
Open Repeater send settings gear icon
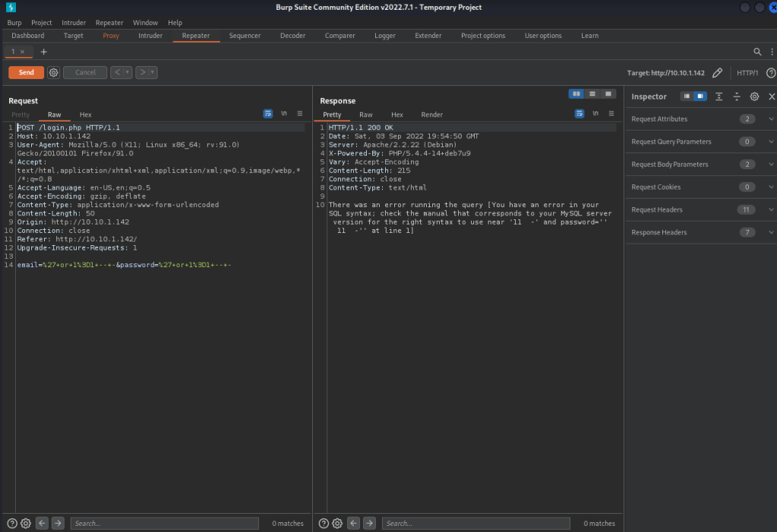pos(53,73)
